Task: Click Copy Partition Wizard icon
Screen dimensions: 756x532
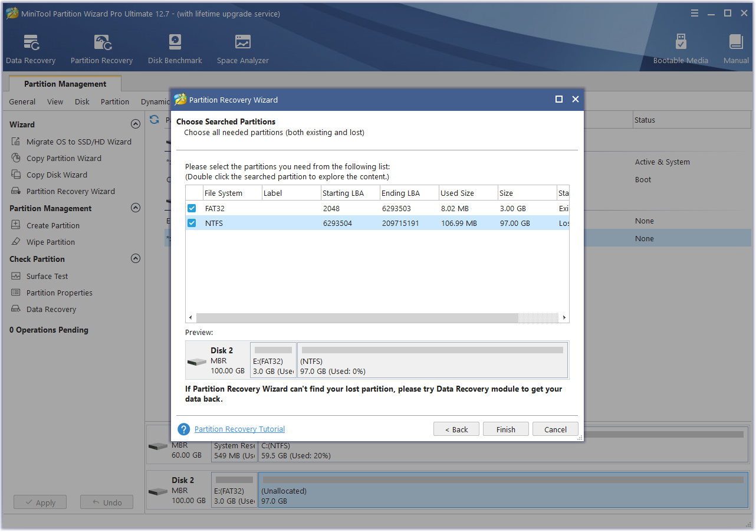Action: point(15,158)
